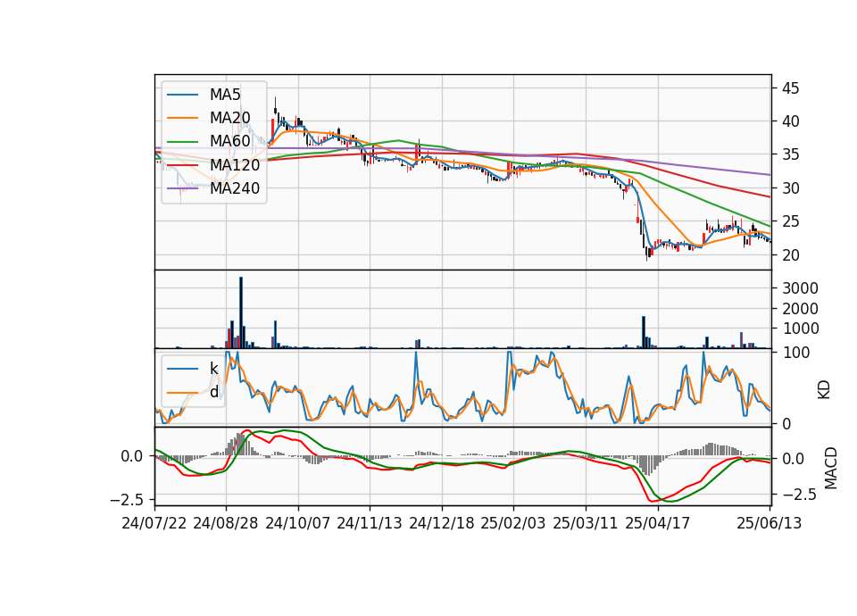Click the MA60 legend entry text
Viewport: 857px width, 616px height.
(x=230, y=141)
